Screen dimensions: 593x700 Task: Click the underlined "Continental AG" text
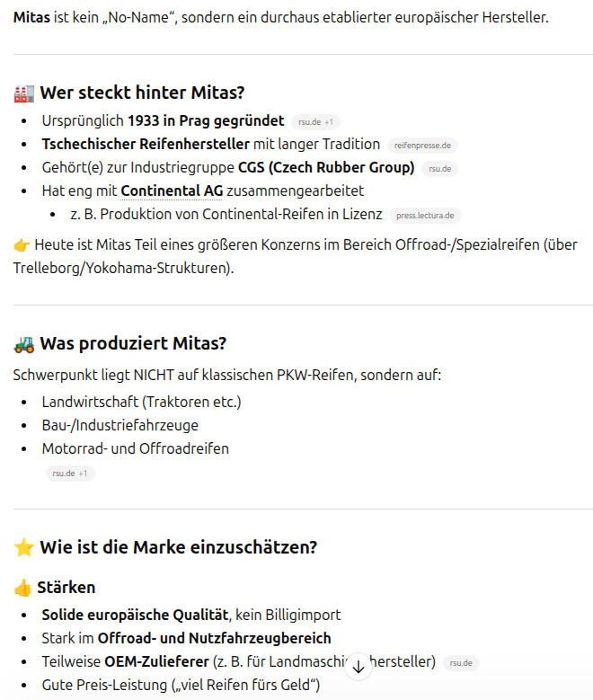pos(171,191)
